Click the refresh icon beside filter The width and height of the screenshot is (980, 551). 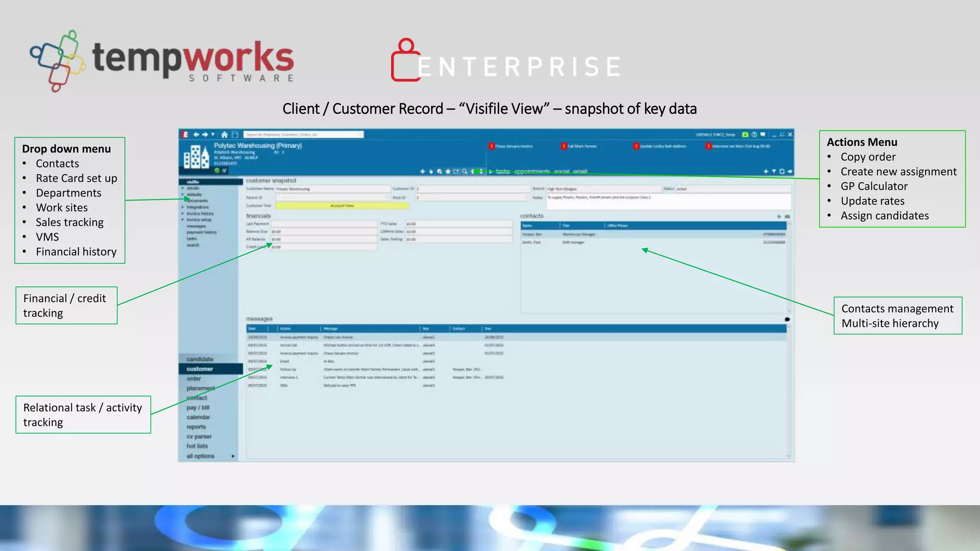point(782,171)
